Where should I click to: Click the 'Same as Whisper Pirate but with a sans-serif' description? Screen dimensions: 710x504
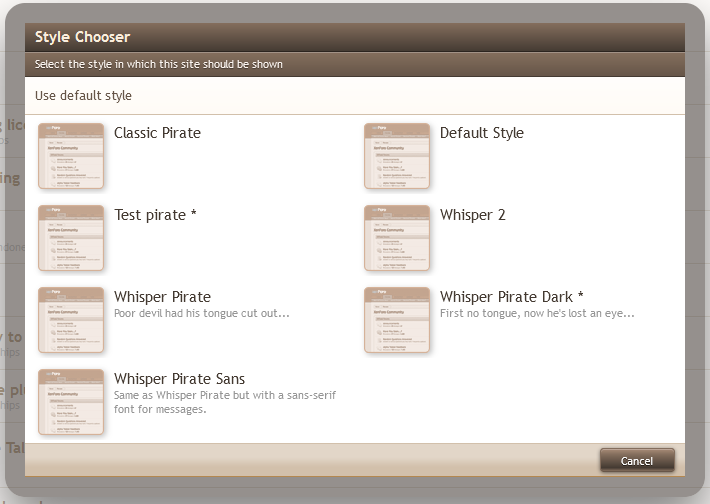pyautogui.click(x=225, y=402)
